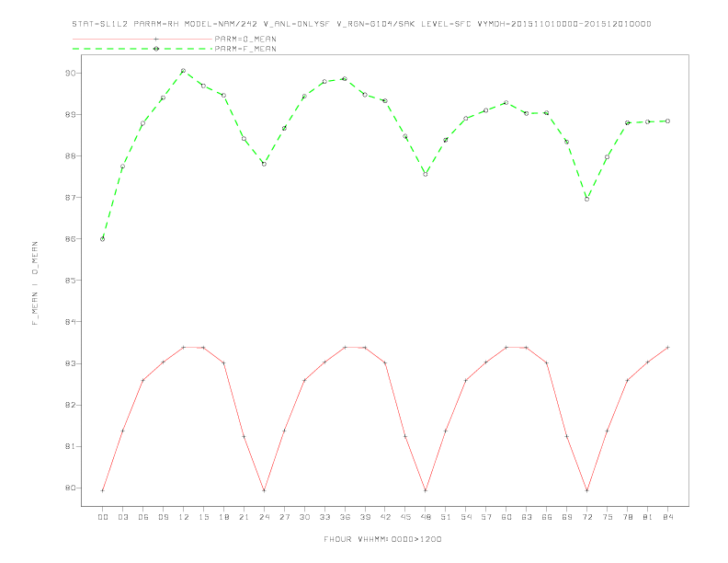Click the x-axis tick label 18
Image resolution: width=728 pixels, height=563 pixels.
coord(223,517)
